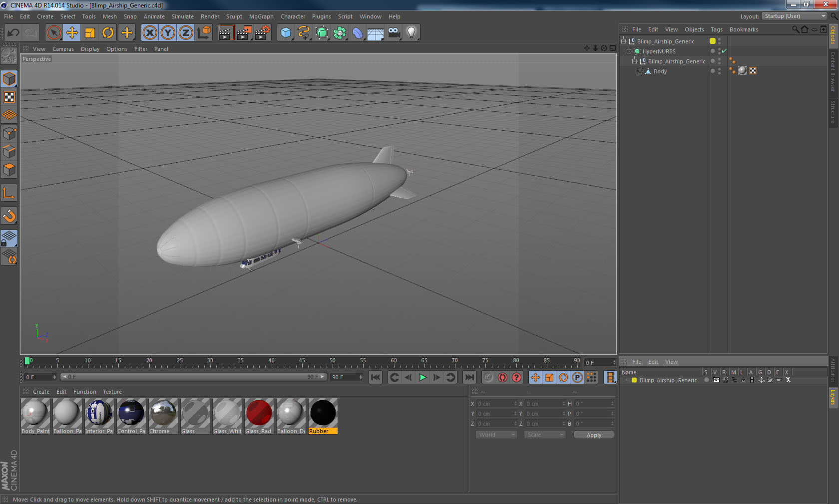Select the Chrome material

[163, 416]
